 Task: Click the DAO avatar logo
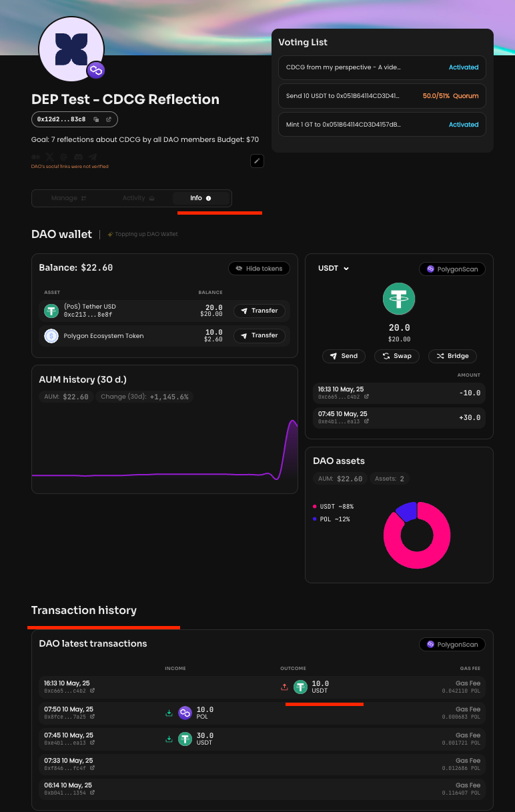coord(71,49)
